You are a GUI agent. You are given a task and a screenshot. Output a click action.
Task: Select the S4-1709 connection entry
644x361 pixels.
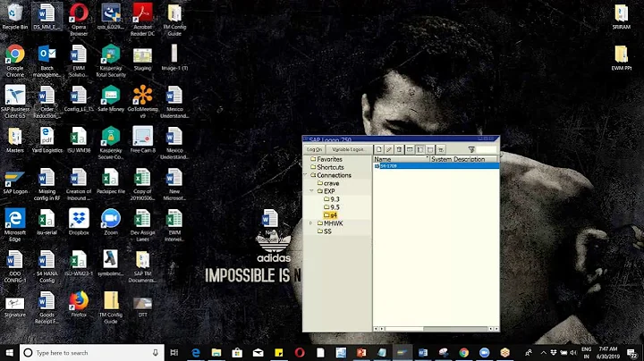(x=436, y=165)
